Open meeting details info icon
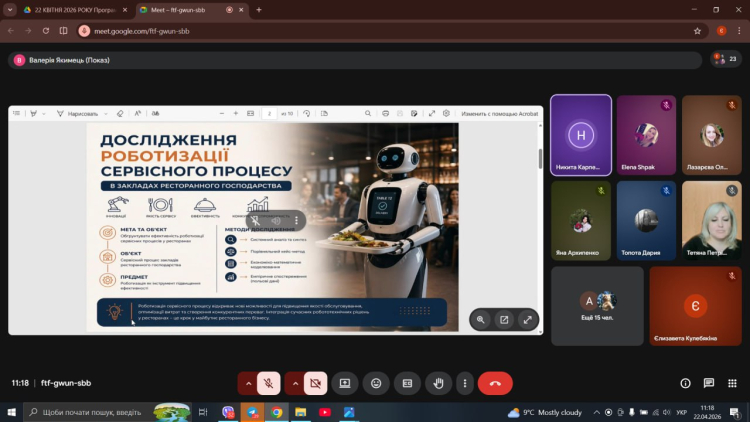Image resolution: width=750 pixels, height=422 pixels. [x=685, y=383]
